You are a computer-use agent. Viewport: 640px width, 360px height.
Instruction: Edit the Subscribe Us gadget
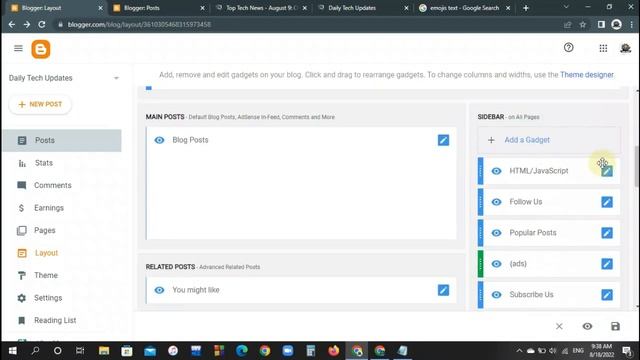point(607,295)
